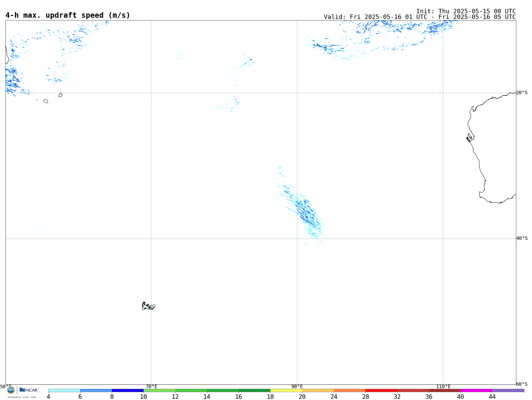This screenshot has width=532, height=400.
Task: Click the colorbar tick label '24'
Action: (x=334, y=397)
